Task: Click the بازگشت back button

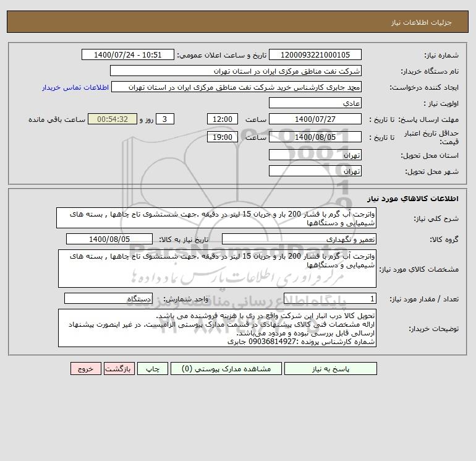Action: pyautogui.click(x=119, y=369)
